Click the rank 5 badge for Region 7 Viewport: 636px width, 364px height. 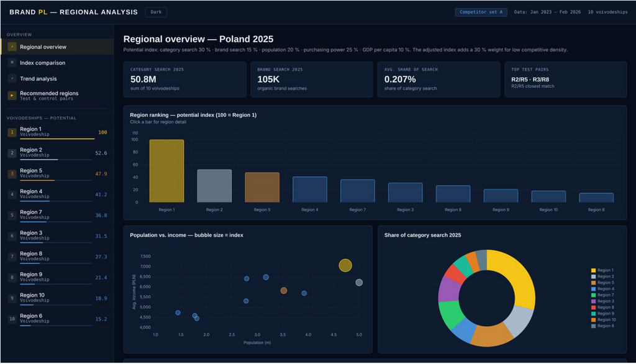12,215
